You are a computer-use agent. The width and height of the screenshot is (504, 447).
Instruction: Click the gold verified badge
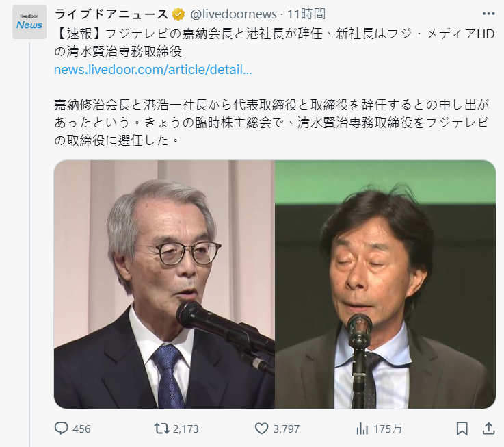[178, 14]
